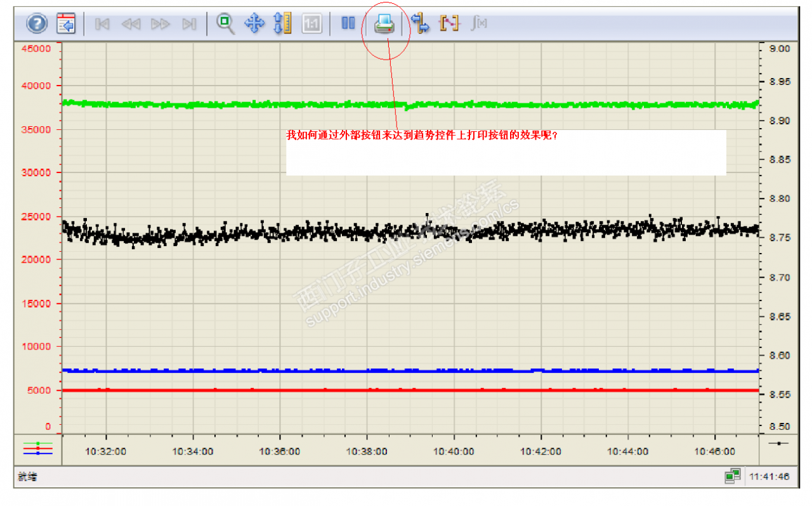Viewport: 812px width, 506px height.
Task: Click the 10:46:00 time axis label
Action: (x=715, y=451)
